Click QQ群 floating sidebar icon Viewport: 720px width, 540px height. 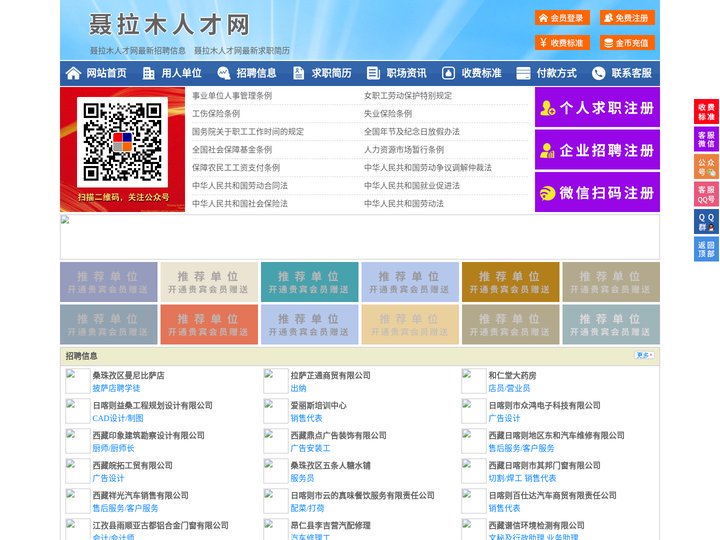click(706, 222)
